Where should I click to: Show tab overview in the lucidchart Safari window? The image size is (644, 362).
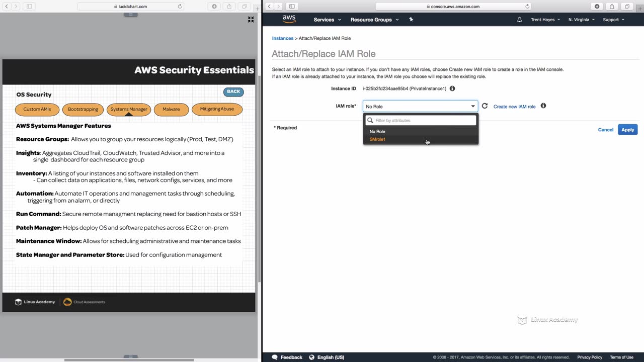(x=245, y=7)
